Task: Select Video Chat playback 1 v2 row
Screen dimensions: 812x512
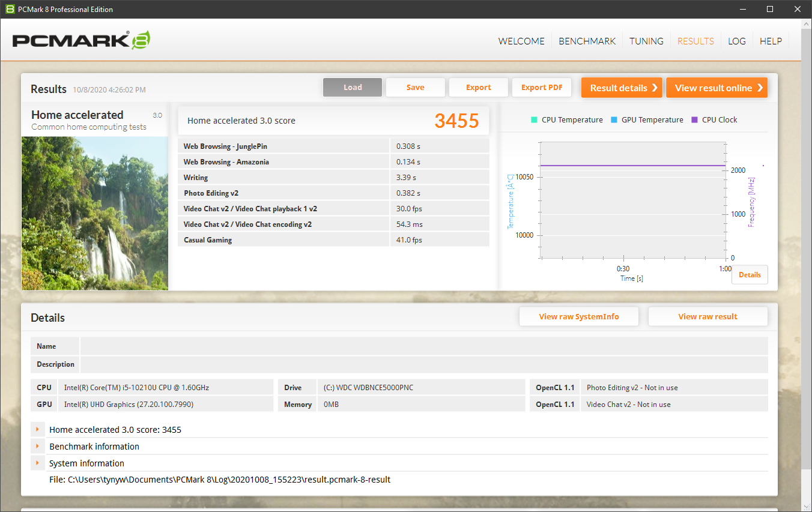Action: tap(334, 208)
